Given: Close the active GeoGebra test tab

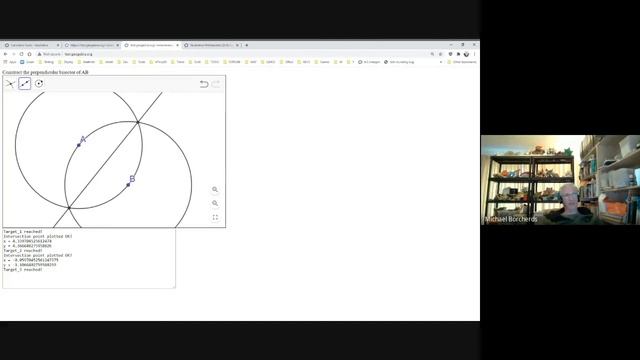Looking at the screenshot, I should tap(178, 45).
